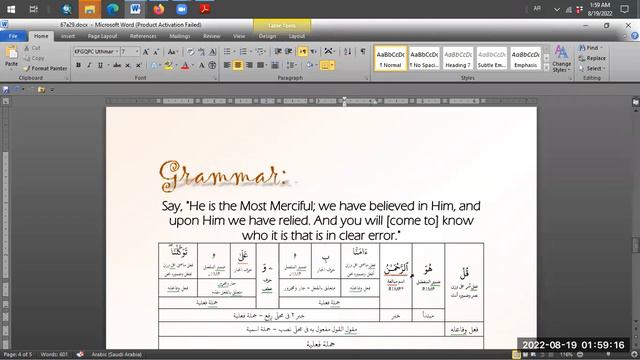This screenshot has height=360, width=640.
Task: Apply the Emphasis style
Action: click(x=526, y=58)
